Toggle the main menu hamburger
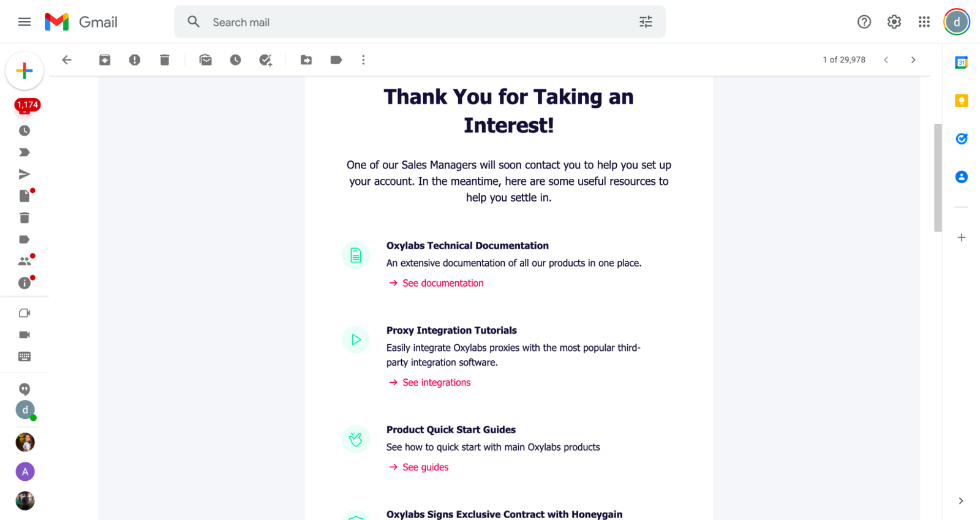The height and width of the screenshot is (520, 980). click(x=24, y=22)
